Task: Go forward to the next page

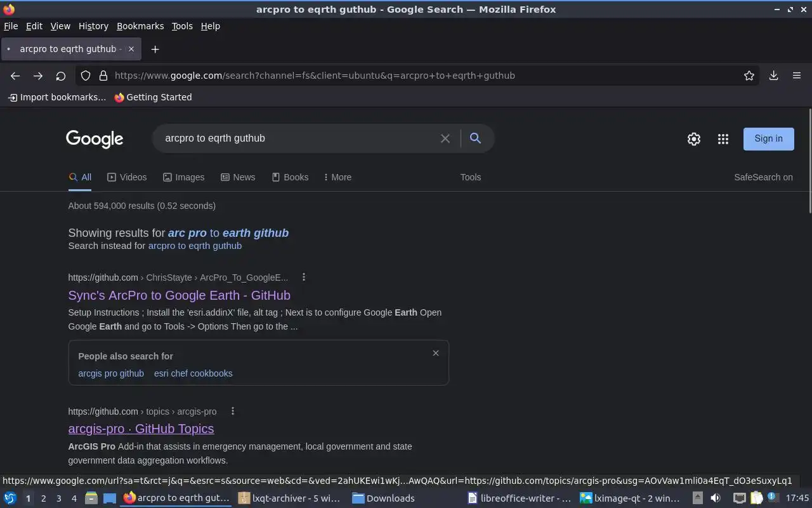Action: pos(38,76)
